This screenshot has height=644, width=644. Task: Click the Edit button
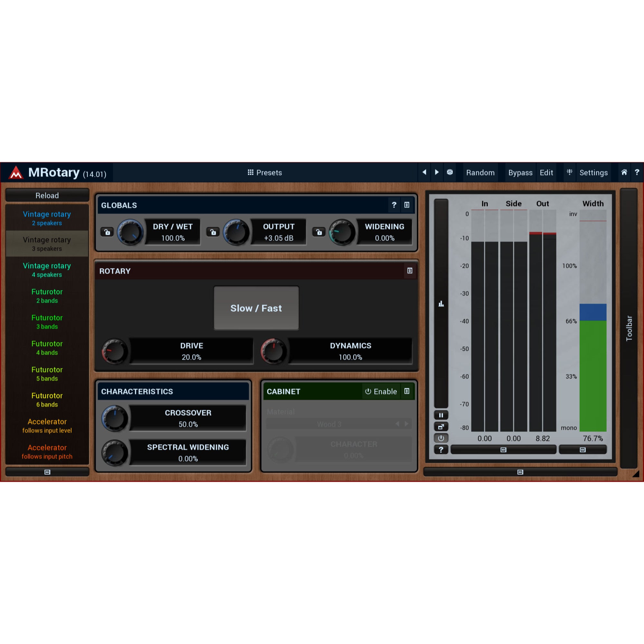[546, 172]
